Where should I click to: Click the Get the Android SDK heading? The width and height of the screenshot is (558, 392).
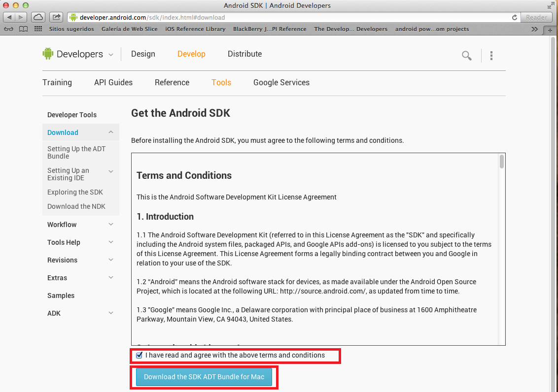180,113
